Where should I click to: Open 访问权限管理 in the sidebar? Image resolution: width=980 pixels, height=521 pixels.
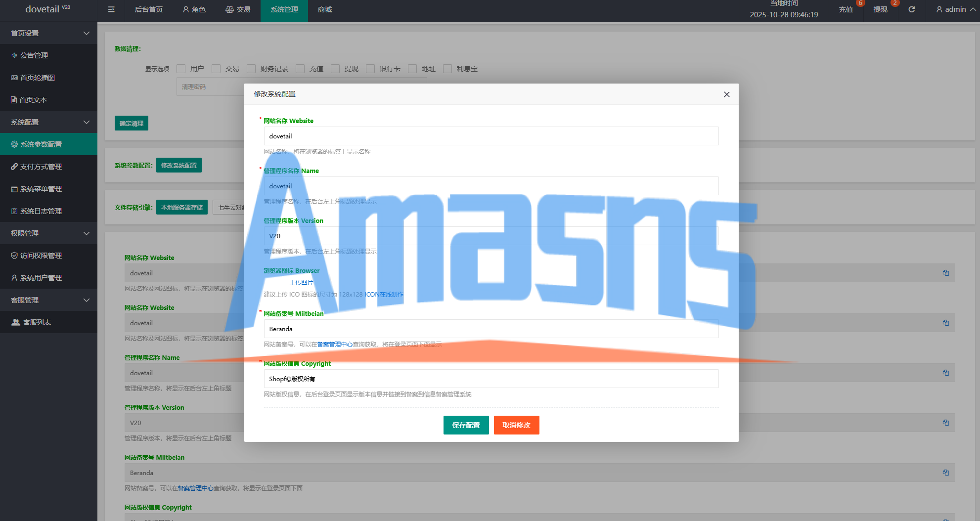(x=48, y=256)
